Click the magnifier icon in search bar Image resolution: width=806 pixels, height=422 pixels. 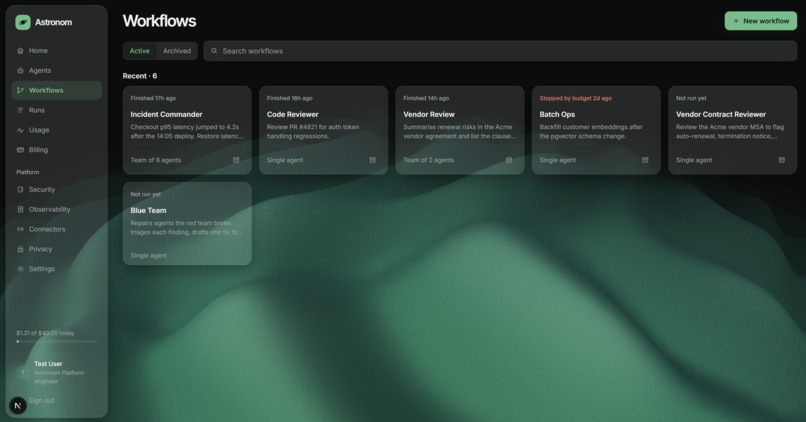coord(214,51)
